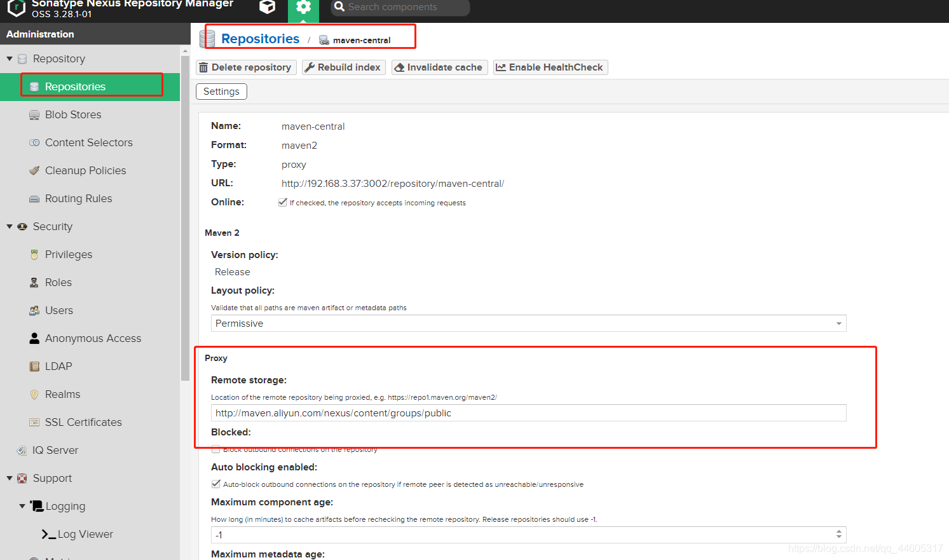
Task: Click Invalidate cache button
Action: coord(439,67)
